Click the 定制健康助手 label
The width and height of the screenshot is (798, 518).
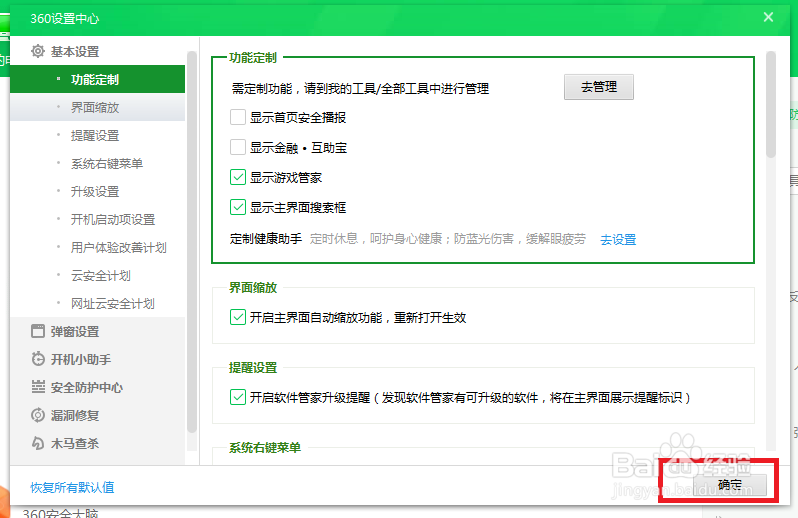(266, 239)
